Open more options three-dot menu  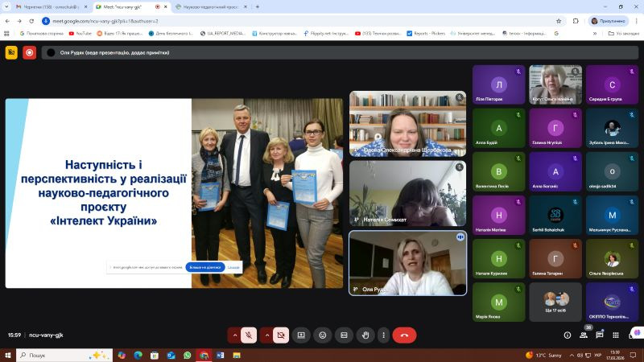coord(383,335)
